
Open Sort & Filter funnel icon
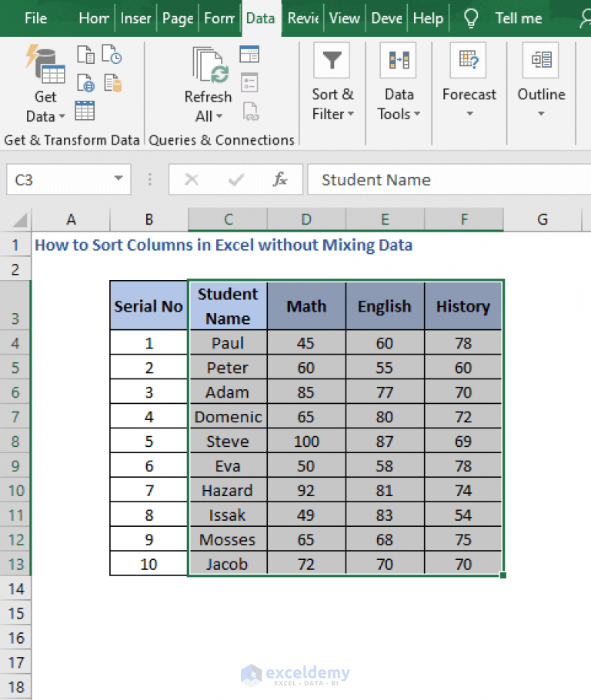[332, 60]
